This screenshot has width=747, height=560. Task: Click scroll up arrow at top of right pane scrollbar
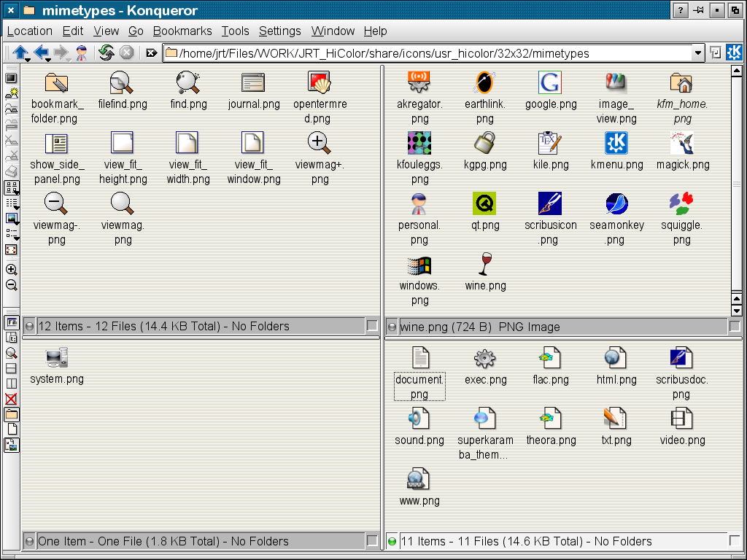click(737, 71)
